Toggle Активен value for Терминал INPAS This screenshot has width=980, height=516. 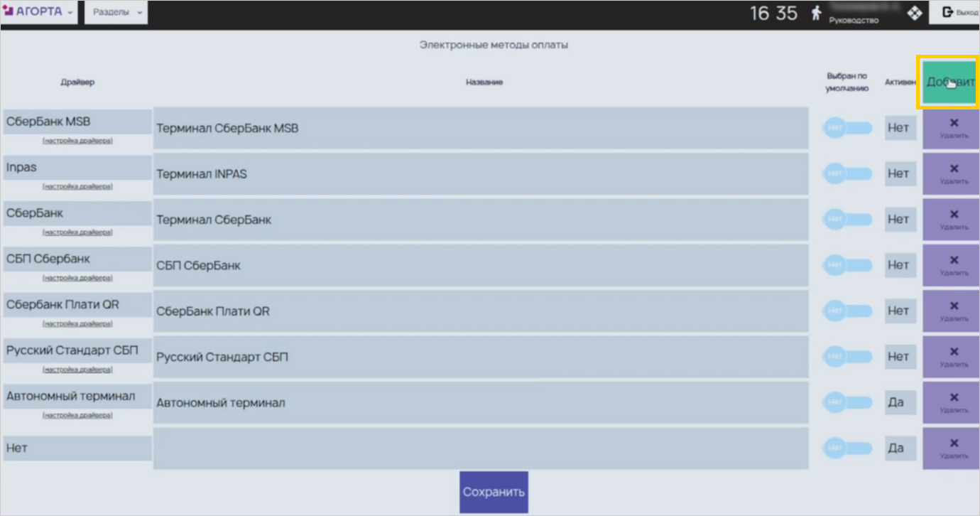coord(900,174)
